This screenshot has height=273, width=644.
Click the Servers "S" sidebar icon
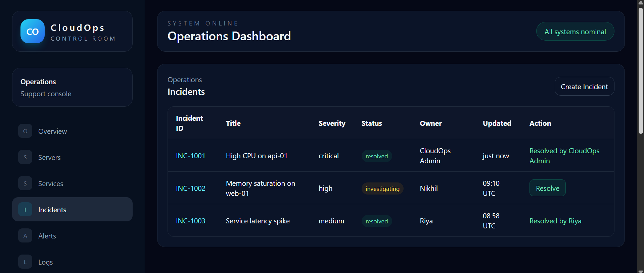25,157
